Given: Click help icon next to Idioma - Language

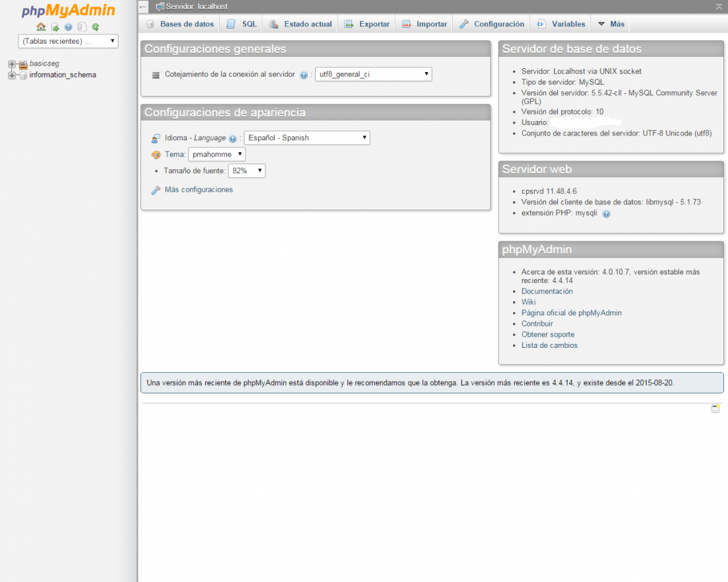Looking at the screenshot, I should [233, 139].
